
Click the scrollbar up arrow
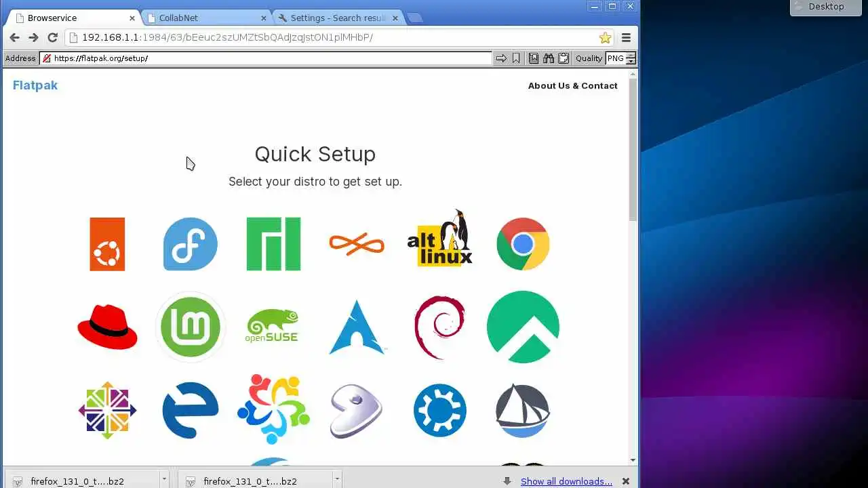[x=633, y=73]
